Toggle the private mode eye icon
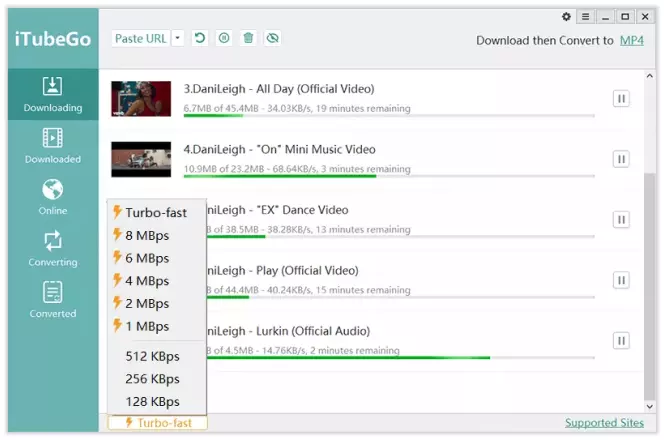This screenshot has height=440, width=664. pos(272,38)
